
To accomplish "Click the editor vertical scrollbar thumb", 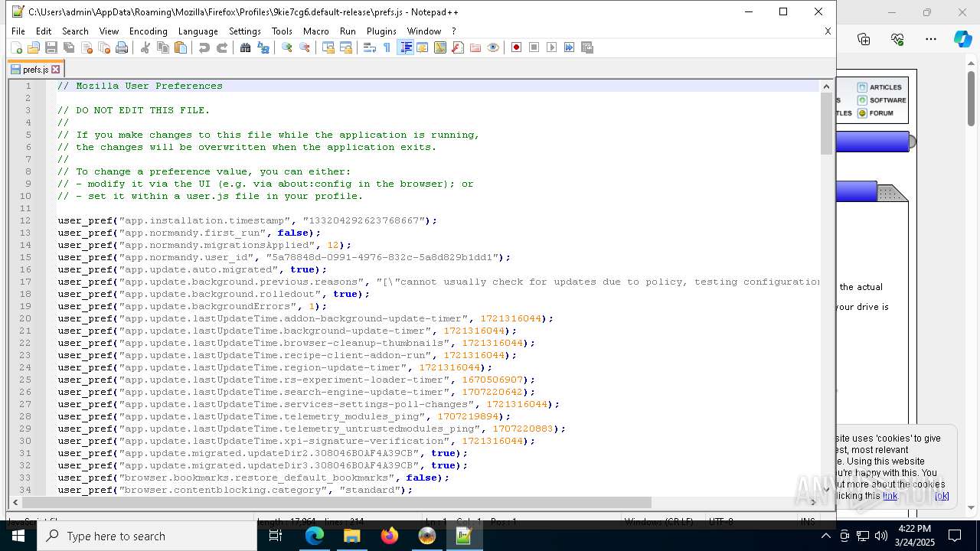I will (x=826, y=124).
